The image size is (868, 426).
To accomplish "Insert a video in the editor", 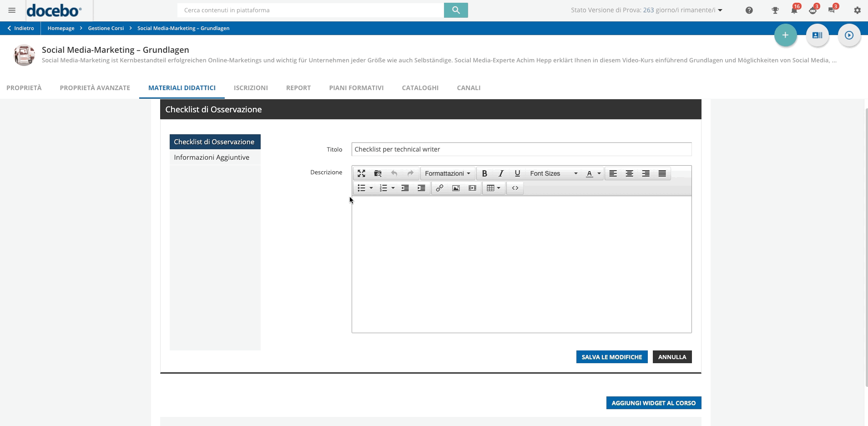I will coord(472,188).
